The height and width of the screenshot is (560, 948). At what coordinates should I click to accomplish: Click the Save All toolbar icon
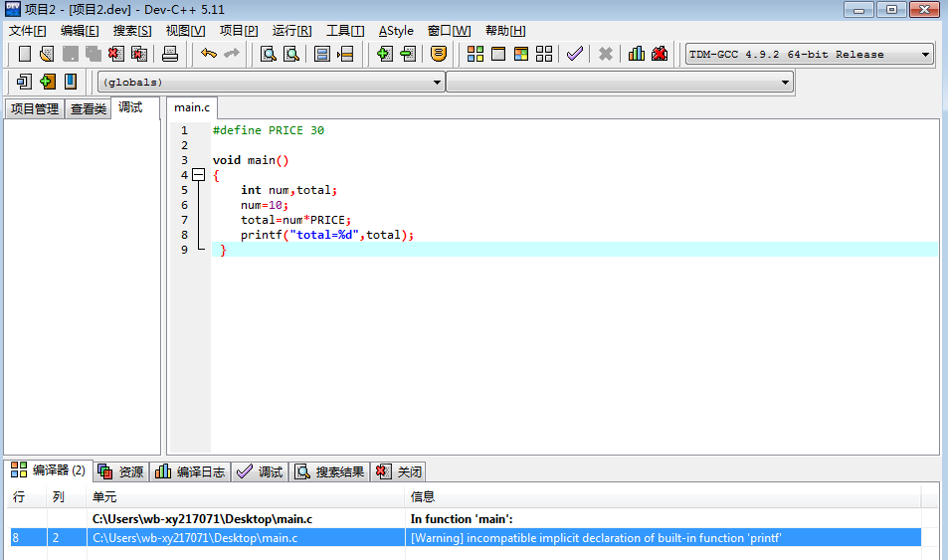pos(94,54)
